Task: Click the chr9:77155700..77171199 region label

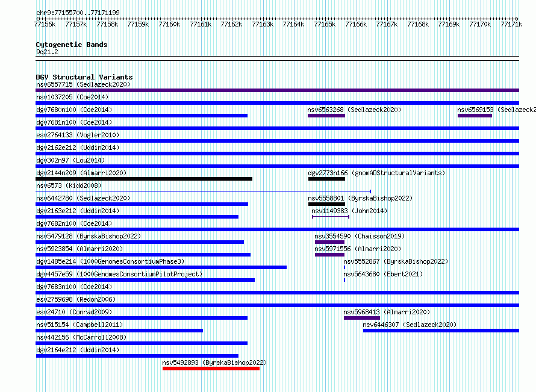Action: (78, 13)
